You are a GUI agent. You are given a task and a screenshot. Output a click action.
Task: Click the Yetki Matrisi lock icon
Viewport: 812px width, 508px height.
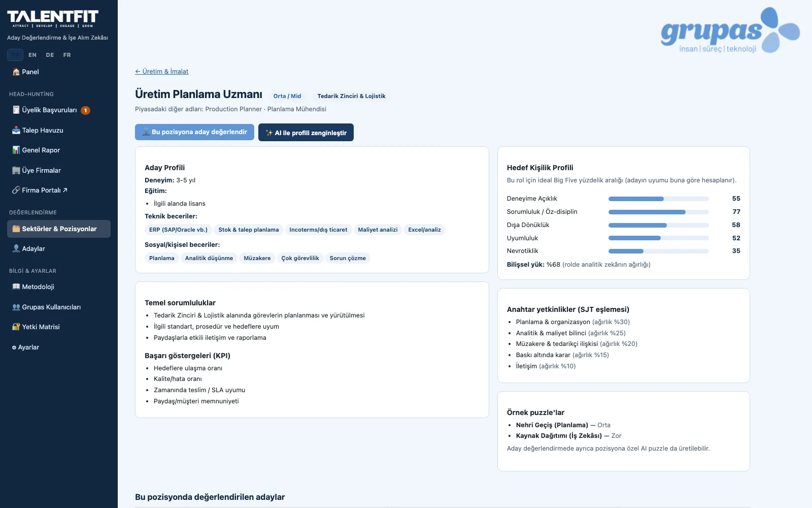click(16, 327)
